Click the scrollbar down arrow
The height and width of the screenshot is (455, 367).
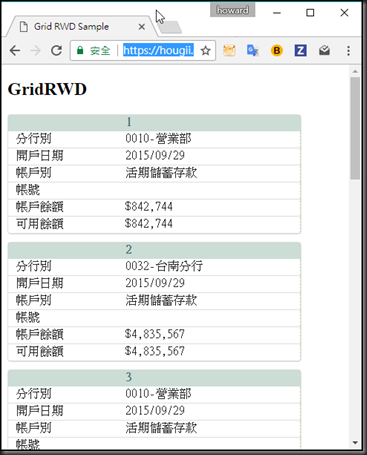355,442
